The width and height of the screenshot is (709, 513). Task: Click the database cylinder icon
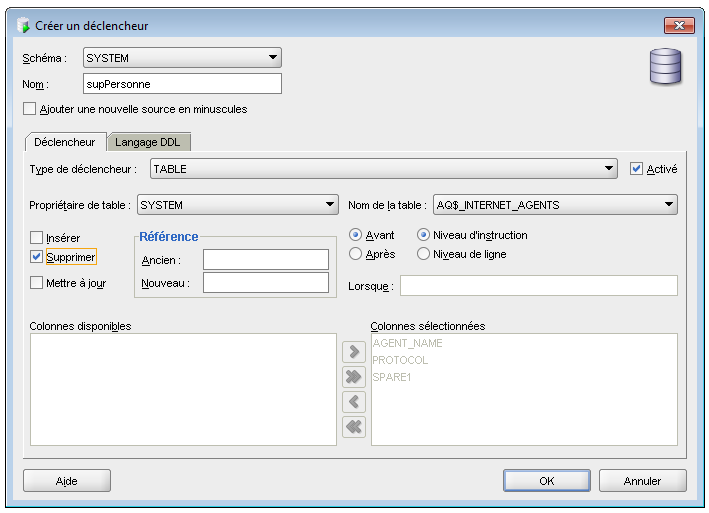(x=665, y=66)
